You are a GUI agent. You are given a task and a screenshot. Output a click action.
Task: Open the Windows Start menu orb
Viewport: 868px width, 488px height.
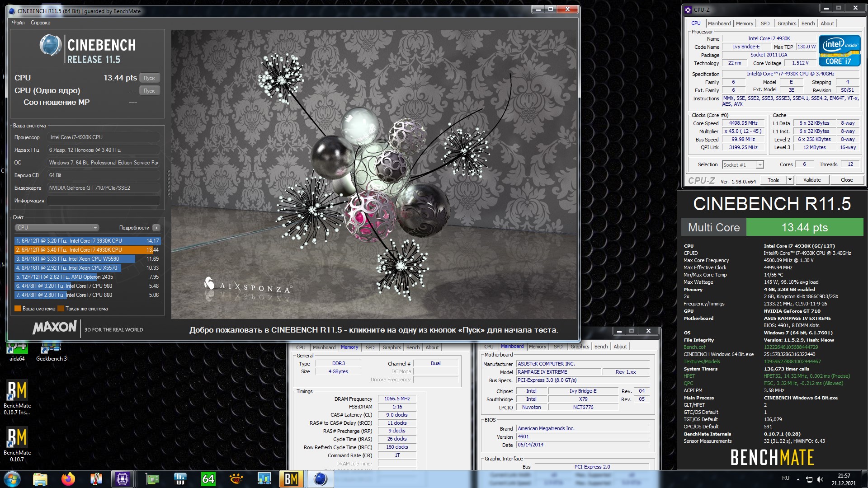click(x=12, y=479)
